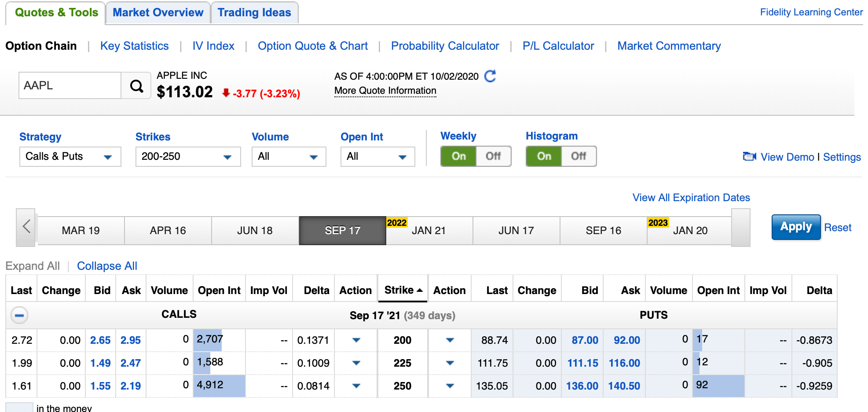
Task: Turn Histogram On
Action: tap(544, 156)
